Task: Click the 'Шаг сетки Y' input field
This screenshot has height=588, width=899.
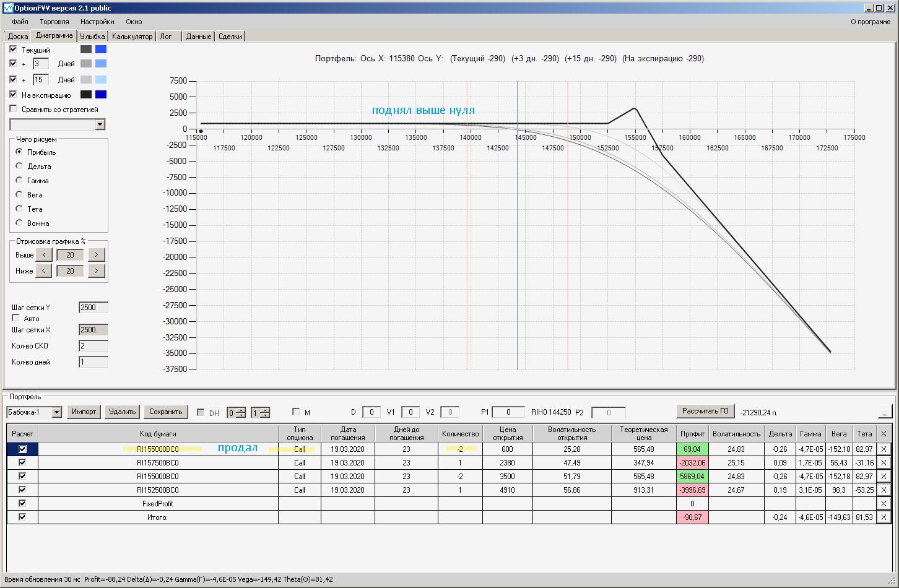Action: (93, 308)
